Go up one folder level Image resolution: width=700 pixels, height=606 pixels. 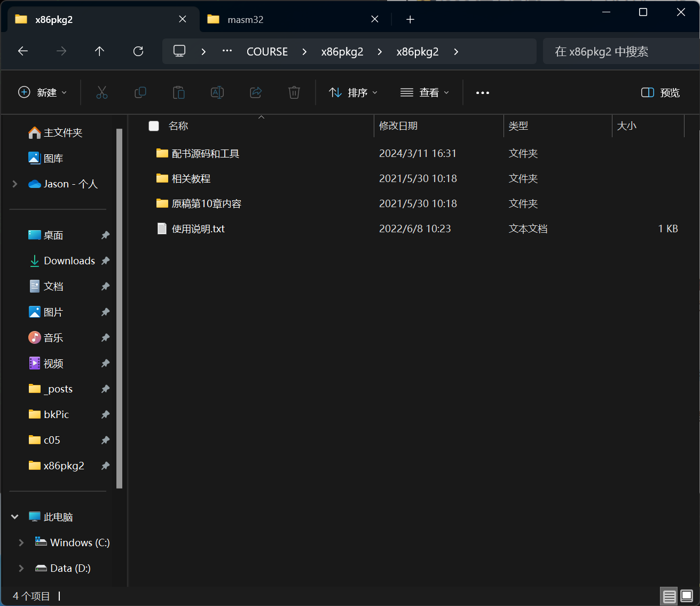tap(99, 51)
